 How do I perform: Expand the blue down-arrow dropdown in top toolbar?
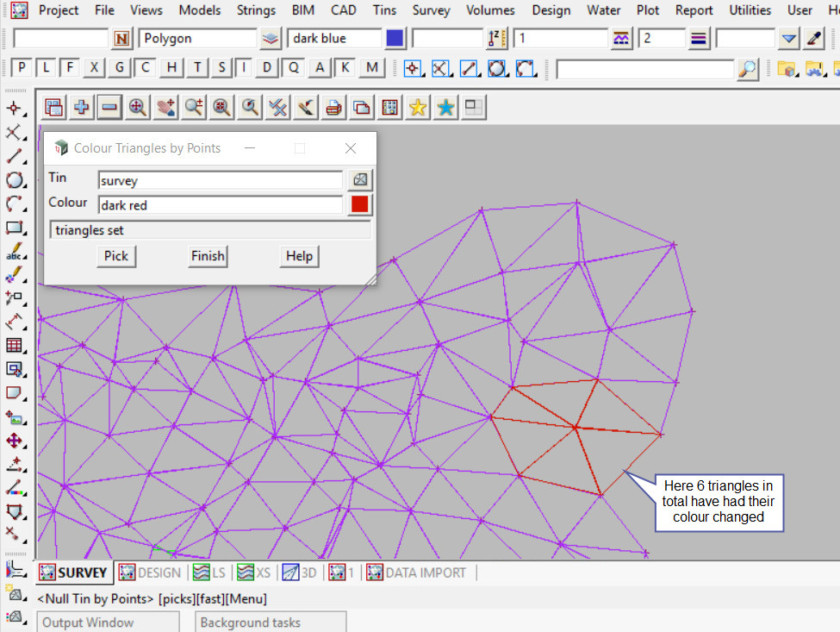pyautogui.click(x=788, y=39)
